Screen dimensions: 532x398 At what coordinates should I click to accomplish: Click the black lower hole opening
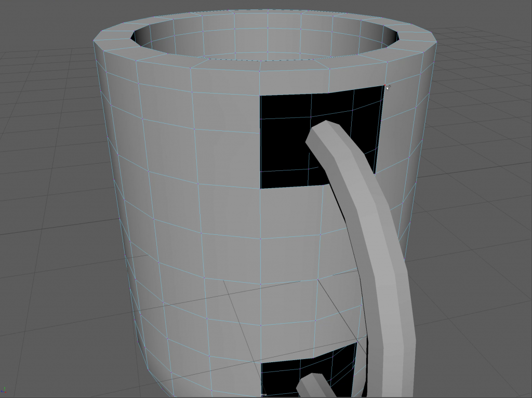coord(281,379)
